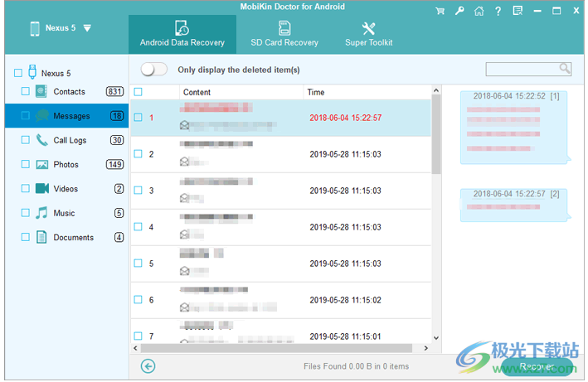The image size is (588, 382).
Task: Open the Photos label in sidebar
Action: coord(66,165)
